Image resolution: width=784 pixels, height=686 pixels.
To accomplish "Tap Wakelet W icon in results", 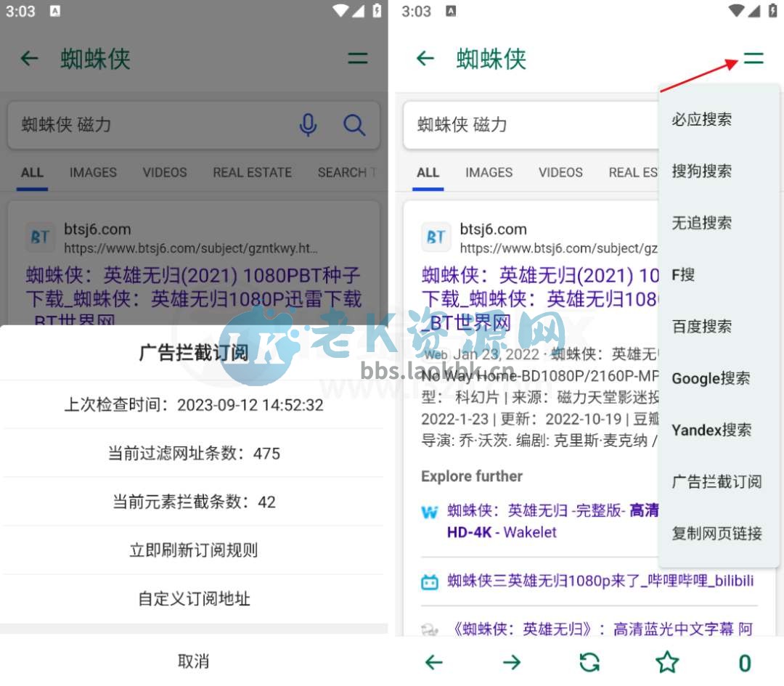I will pyautogui.click(x=430, y=512).
